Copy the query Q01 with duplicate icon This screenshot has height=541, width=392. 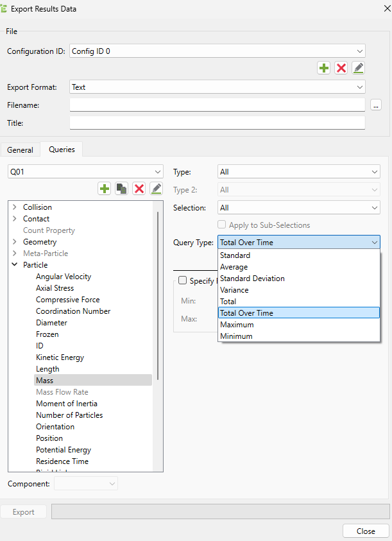[x=121, y=189]
